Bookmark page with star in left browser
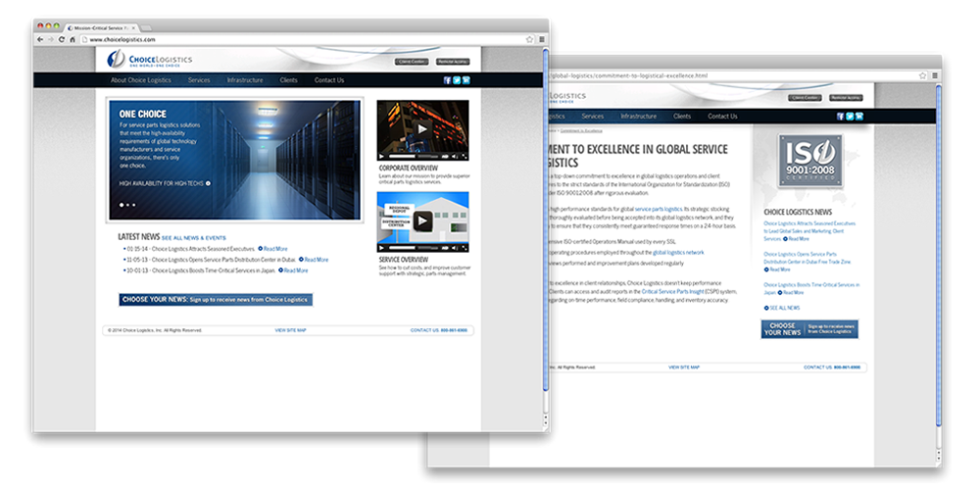 pyautogui.click(x=529, y=39)
